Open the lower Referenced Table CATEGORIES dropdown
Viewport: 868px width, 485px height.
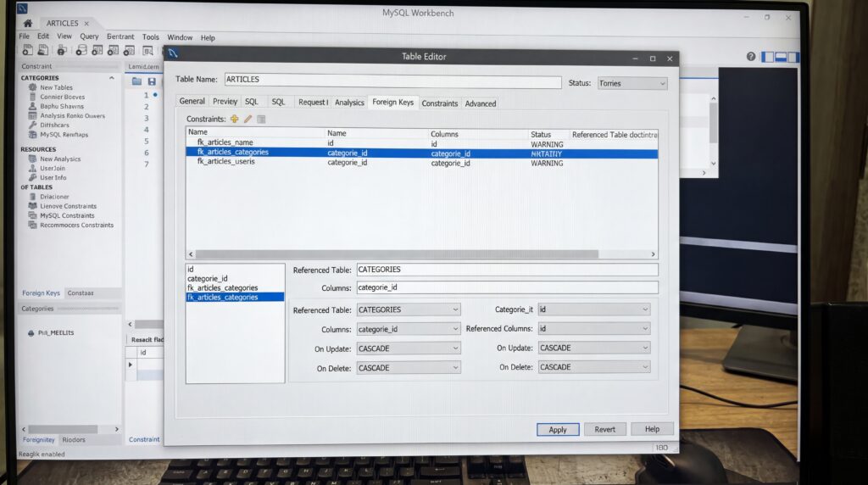pos(409,309)
